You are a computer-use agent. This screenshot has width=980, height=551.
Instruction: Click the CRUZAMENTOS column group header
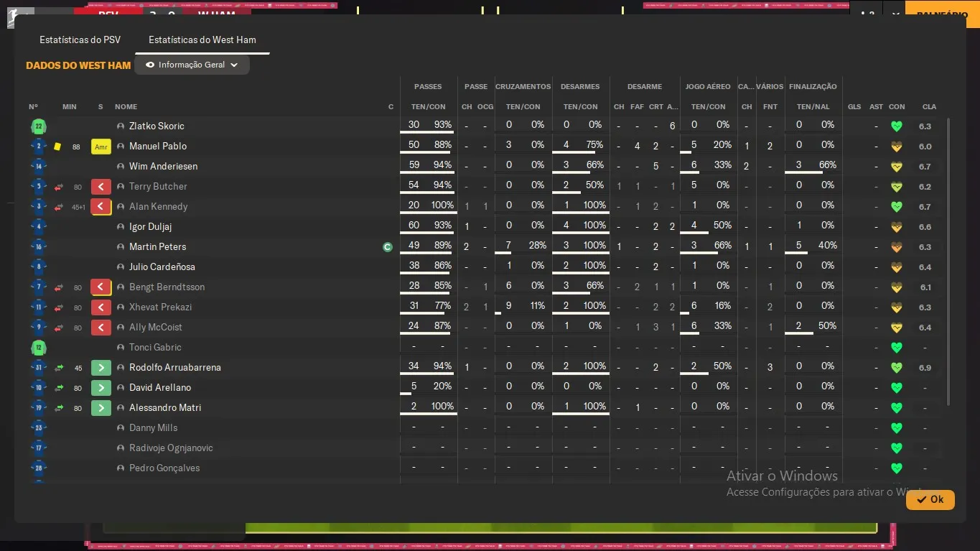[523, 86]
